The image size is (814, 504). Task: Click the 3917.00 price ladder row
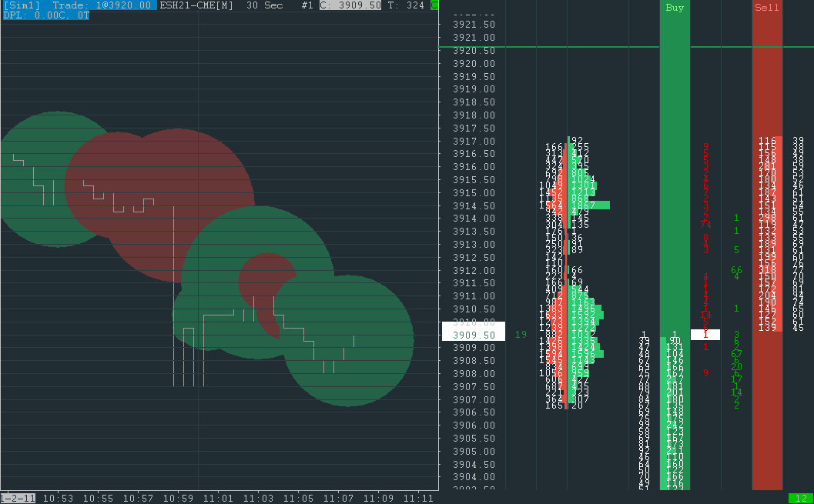coord(474,141)
